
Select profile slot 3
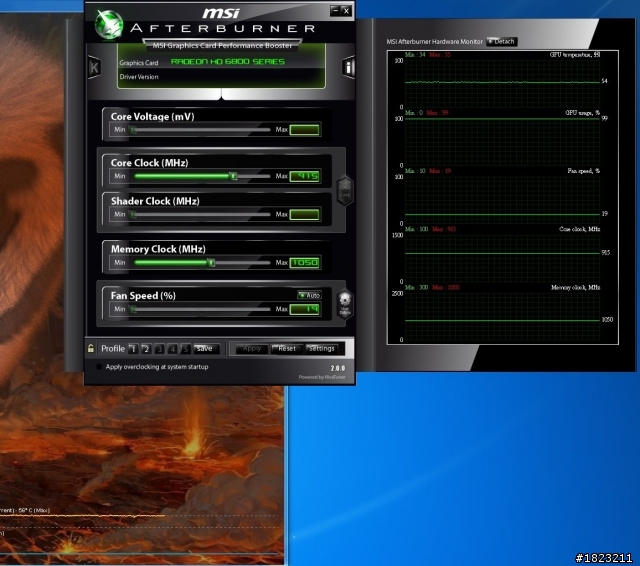159,348
